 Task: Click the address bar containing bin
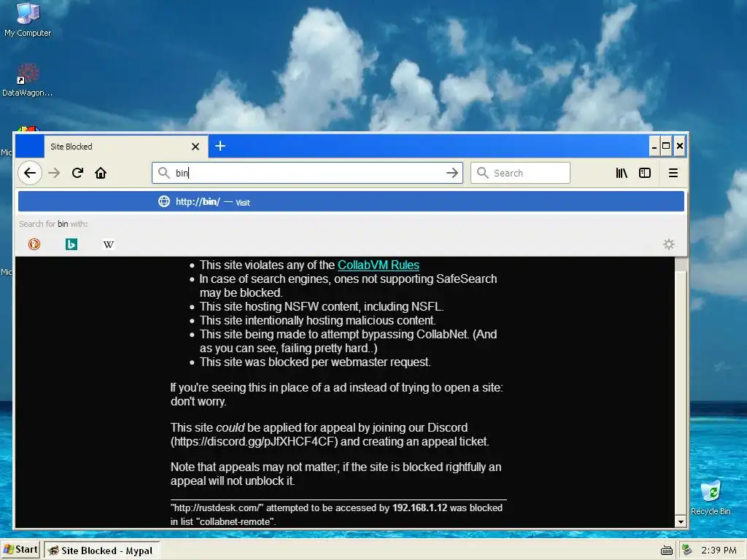click(307, 173)
